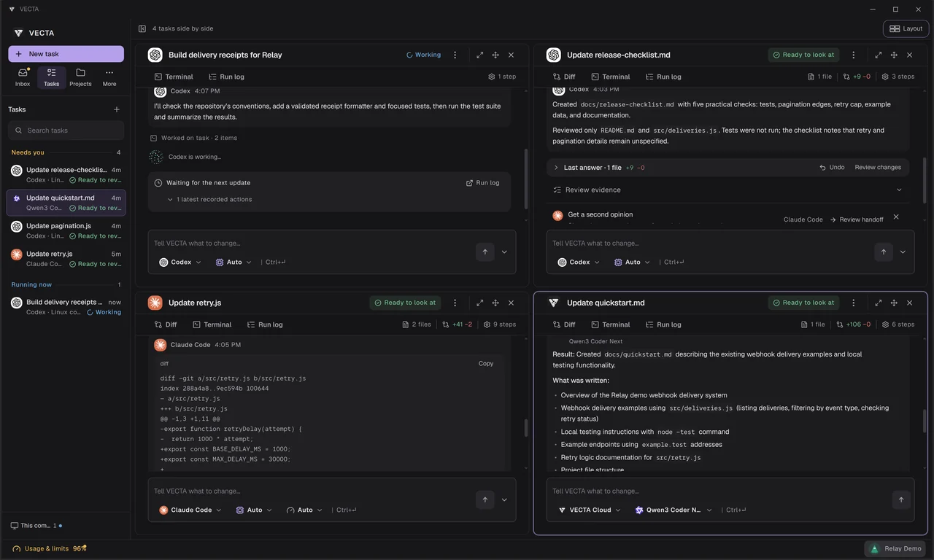Open the VECTA Cloud dropdown
This screenshot has width=934, height=560.
[589, 510]
